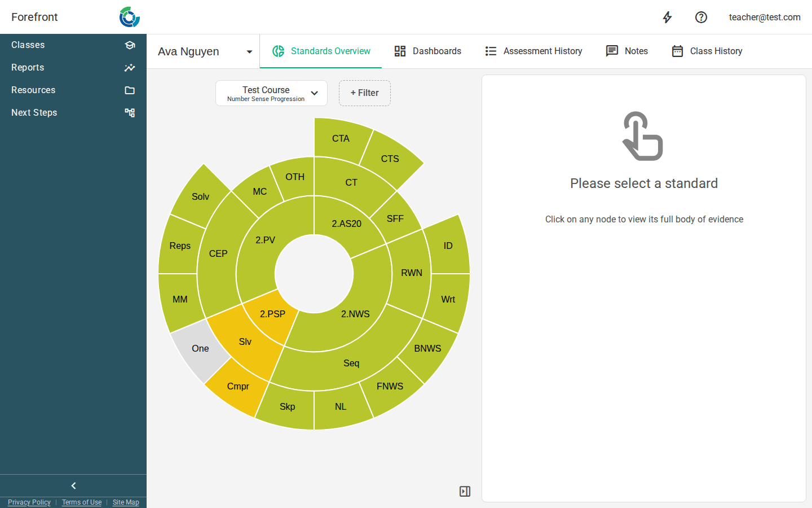Select the ID outer segment
Screen dimensions: 812x508
tap(448, 246)
